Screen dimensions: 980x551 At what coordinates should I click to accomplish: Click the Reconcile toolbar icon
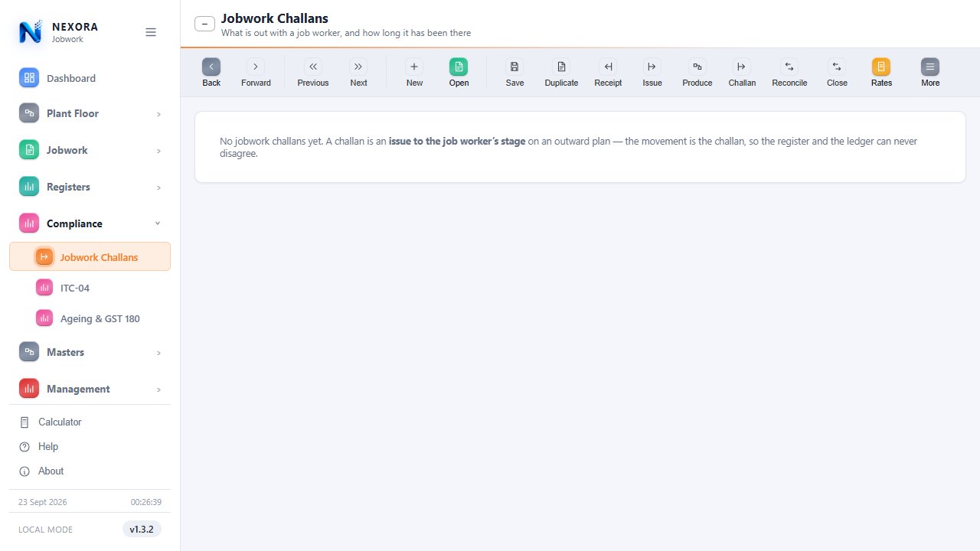pyautogui.click(x=789, y=67)
